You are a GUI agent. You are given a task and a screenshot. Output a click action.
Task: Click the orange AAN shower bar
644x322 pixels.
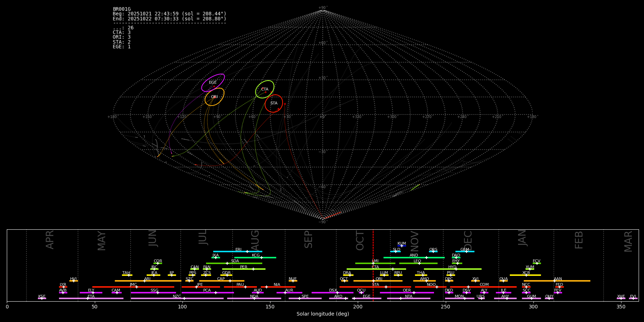(x=557, y=281)
